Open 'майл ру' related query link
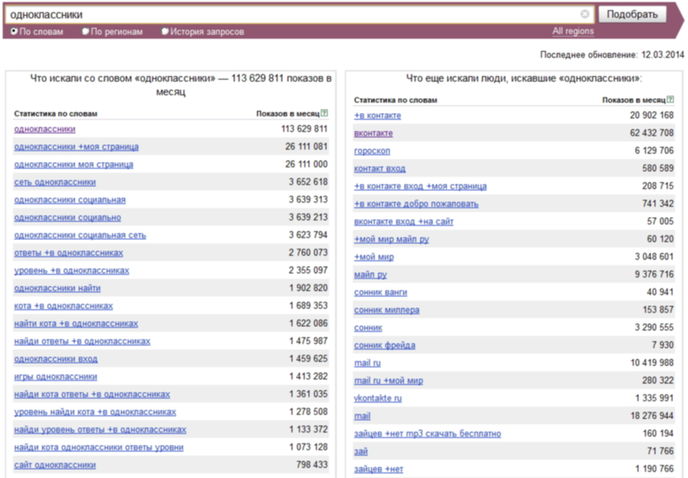 370,275
